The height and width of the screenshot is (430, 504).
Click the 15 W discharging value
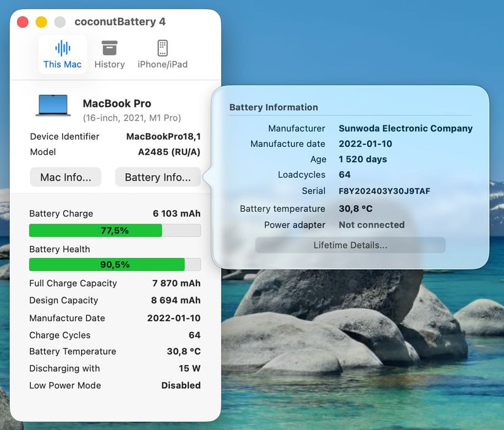[x=190, y=368]
